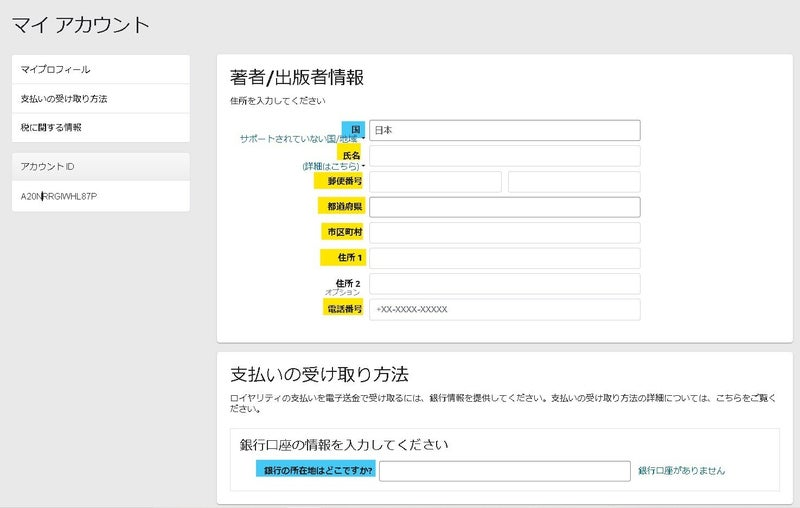Image resolution: width=800 pixels, height=508 pixels.
Task: Focus the 市区町村 text field
Action: pyautogui.click(x=504, y=233)
